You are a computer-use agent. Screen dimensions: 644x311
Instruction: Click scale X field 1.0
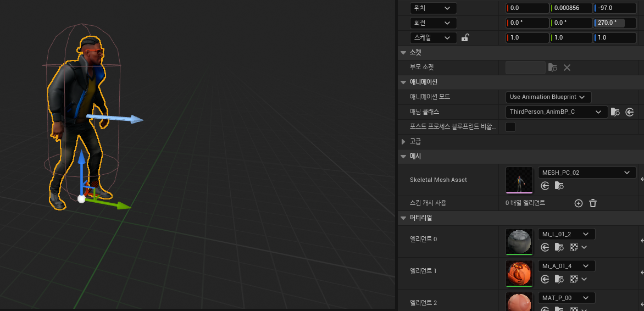coord(528,38)
